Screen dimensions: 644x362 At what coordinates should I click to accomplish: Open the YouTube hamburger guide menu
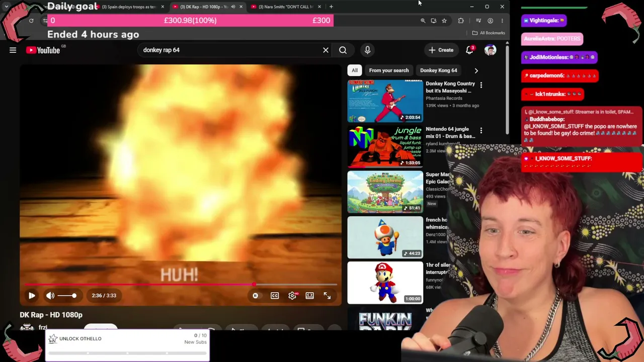click(x=13, y=50)
